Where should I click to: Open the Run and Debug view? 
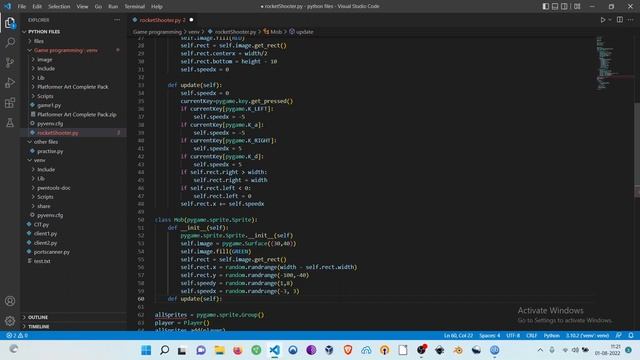(x=10, y=82)
